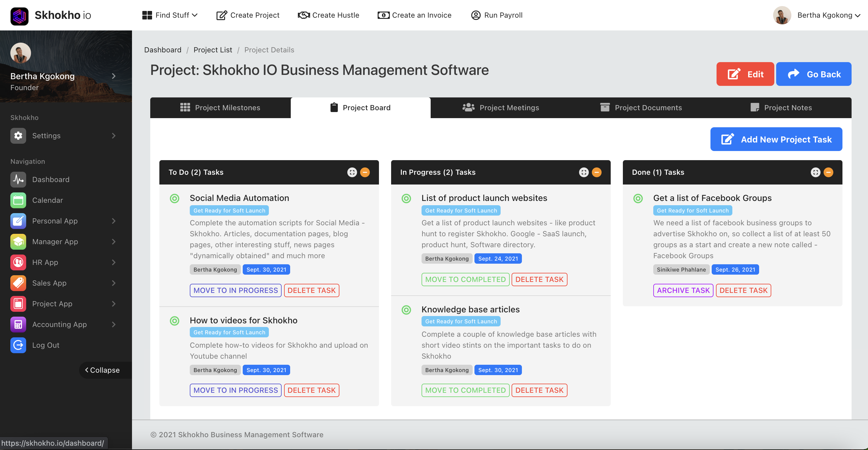868x450 pixels.
Task: Move Knowledge base articles to completed
Action: 465,390
